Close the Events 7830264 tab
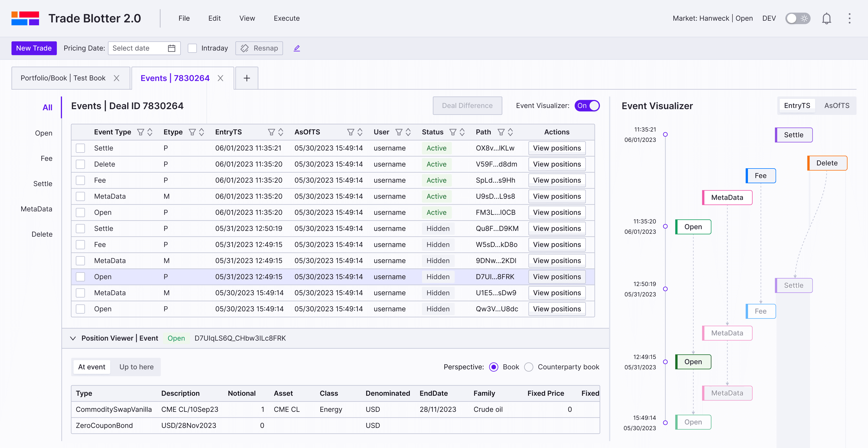Viewport: 868px width, 448px height. (x=220, y=78)
